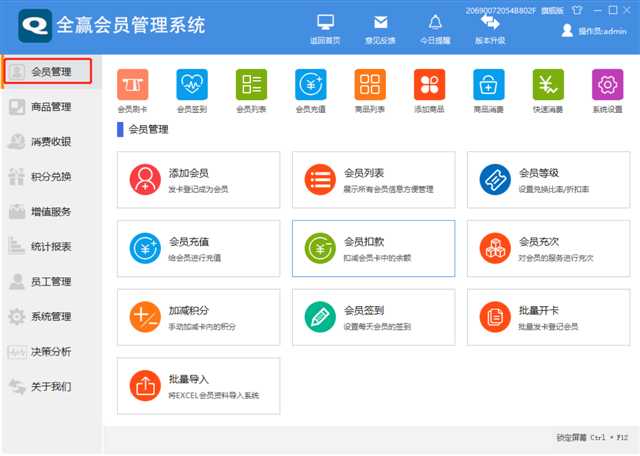Open the 批量导入 Excel import card
This screenshot has width=640, height=456.
198,386
